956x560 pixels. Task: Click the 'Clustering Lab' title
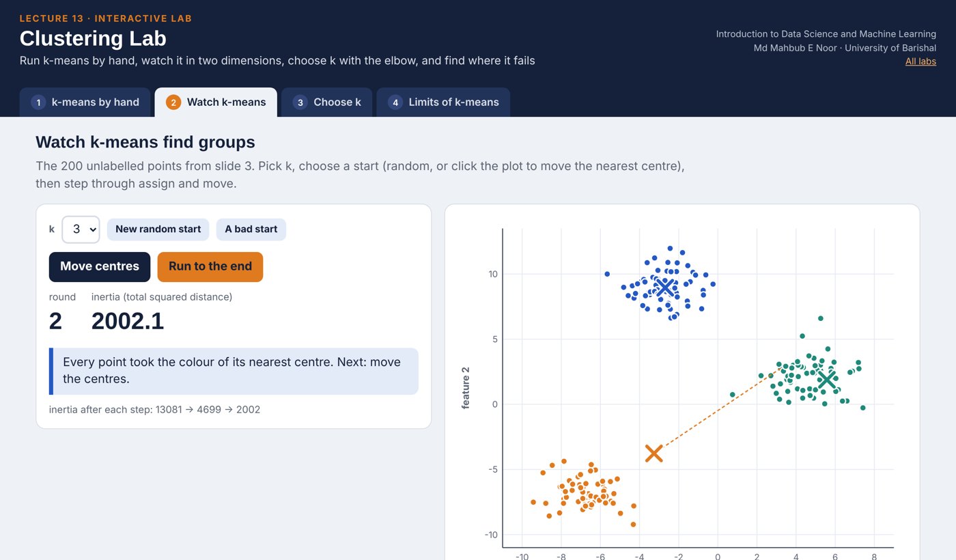coord(93,38)
